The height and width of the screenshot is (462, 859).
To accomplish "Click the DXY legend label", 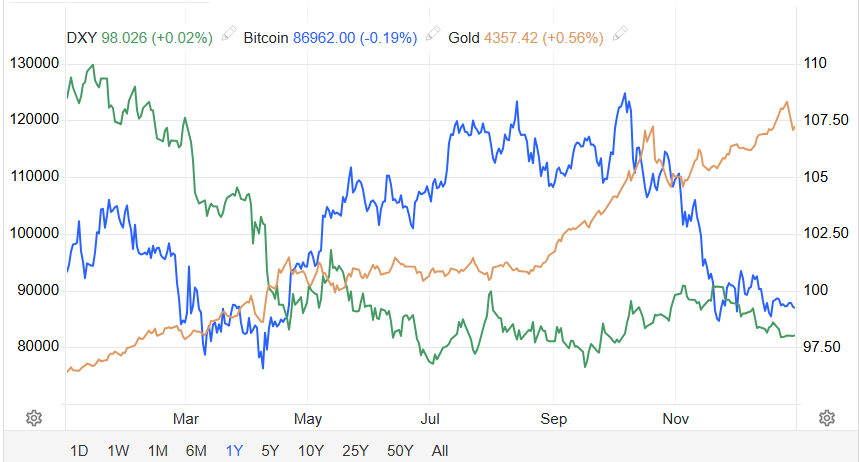I will click(82, 37).
